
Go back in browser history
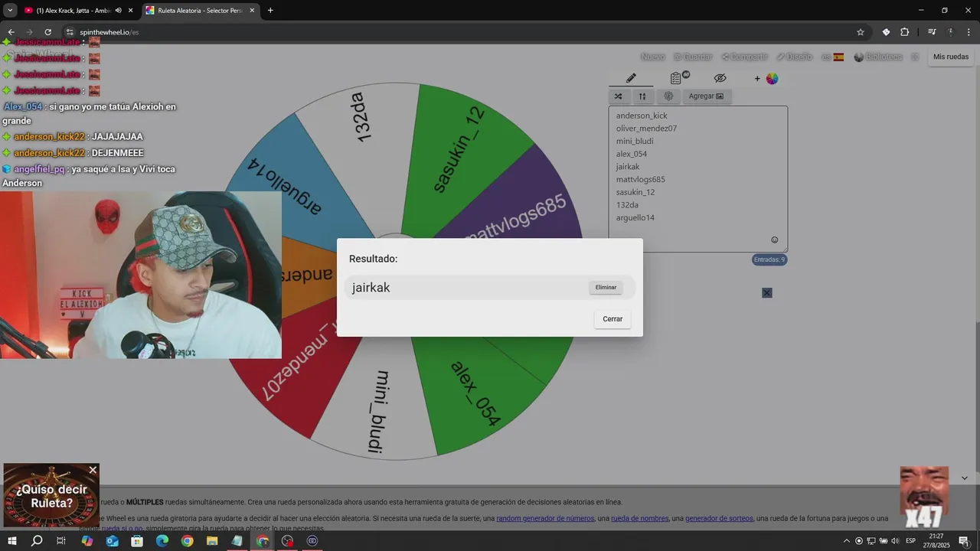11,32
